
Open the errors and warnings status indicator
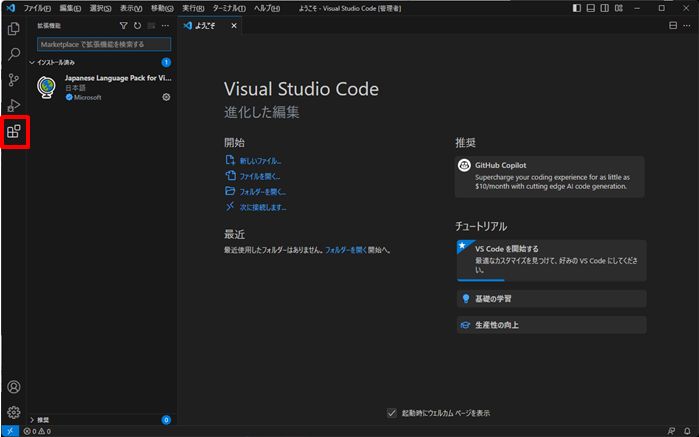(x=37, y=431)
